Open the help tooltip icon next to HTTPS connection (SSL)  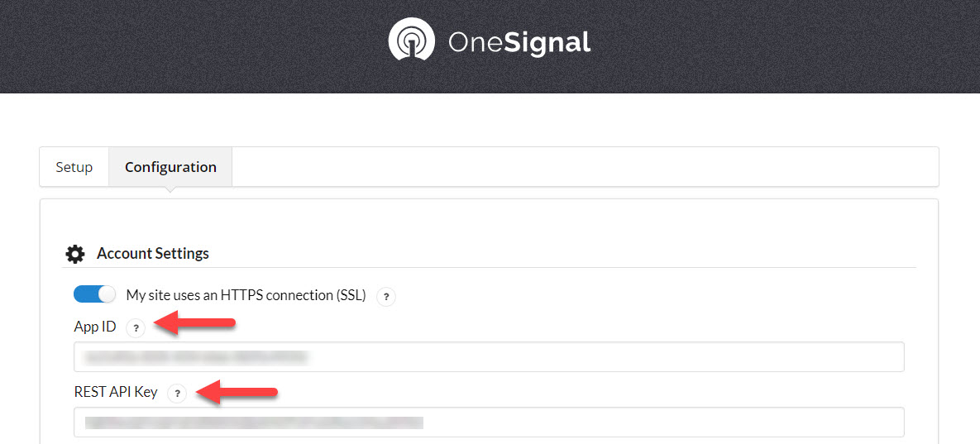tap(386, 297)
